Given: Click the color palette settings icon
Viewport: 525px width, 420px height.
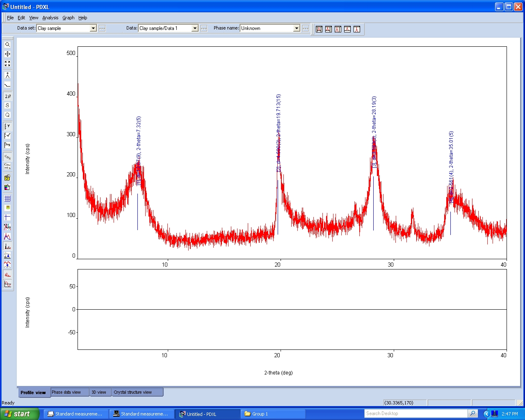Looking at the screenshot, I should coord(7,187).
